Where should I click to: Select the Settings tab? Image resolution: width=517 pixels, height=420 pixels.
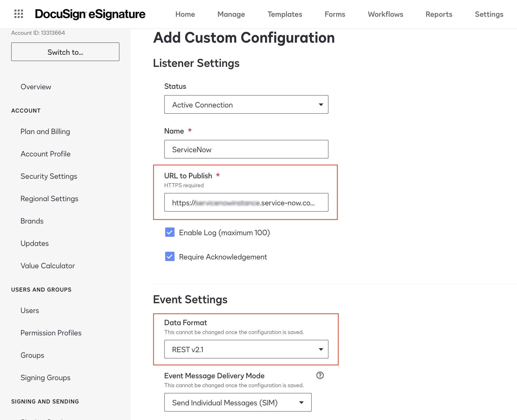[x=489, y=14]
